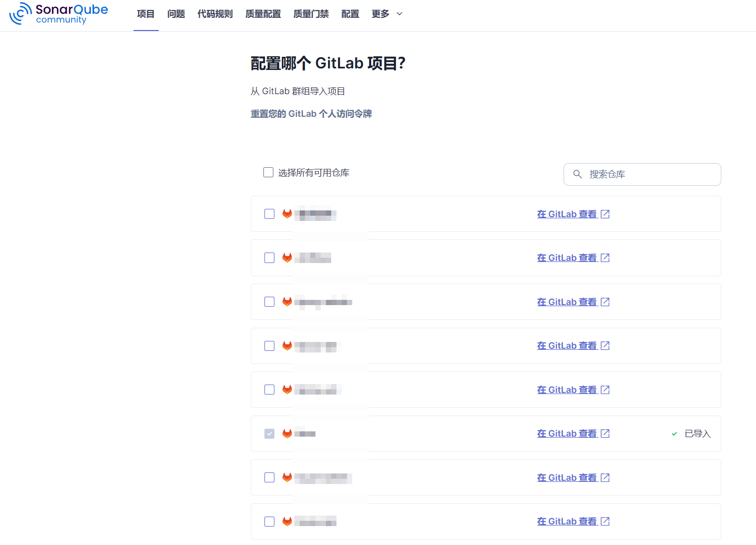Click the green checkmark beside 已导入
756x545 pixels.
pyautogui.click(x=675, y=434)
